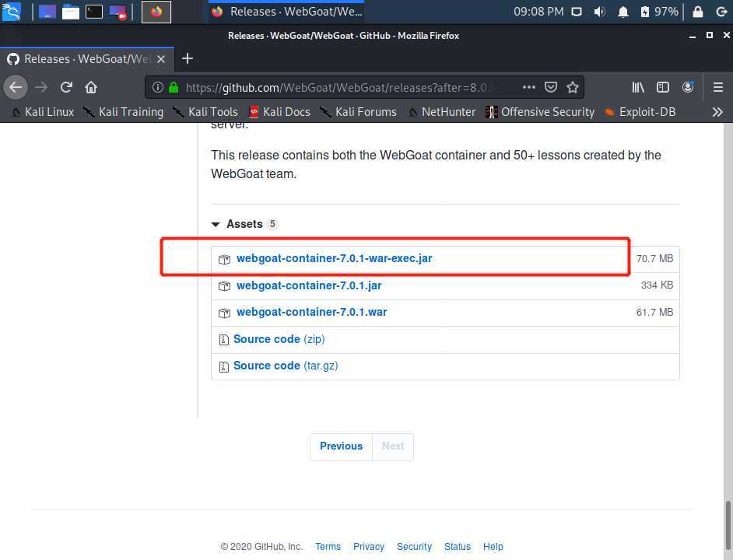The image size is (733, 560).
Task: Open the NetHunter bookmark
Action: click(442, 112)
